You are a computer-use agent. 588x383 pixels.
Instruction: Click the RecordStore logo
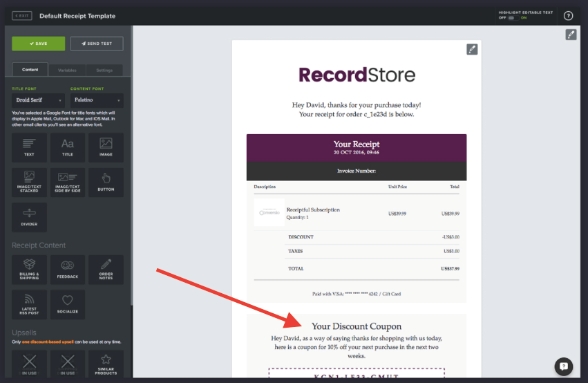click(x=357, y=75)
